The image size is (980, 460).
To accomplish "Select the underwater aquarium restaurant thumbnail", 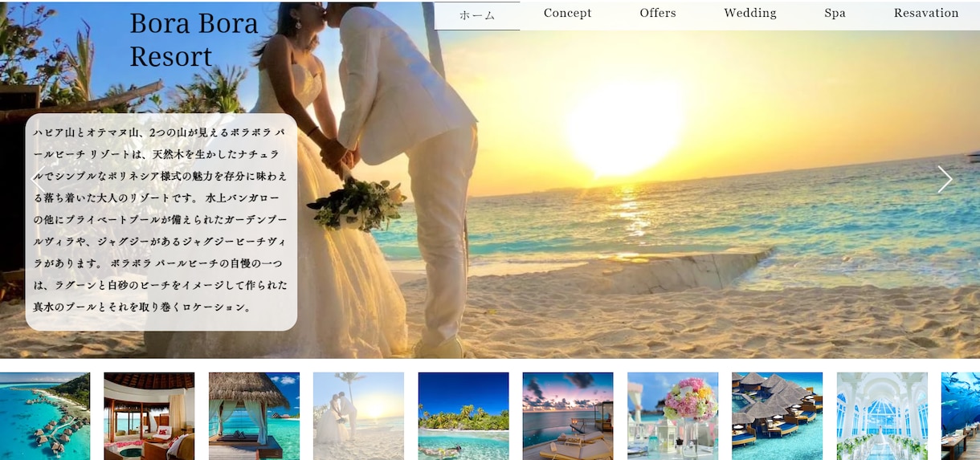I will click(961, 416).
